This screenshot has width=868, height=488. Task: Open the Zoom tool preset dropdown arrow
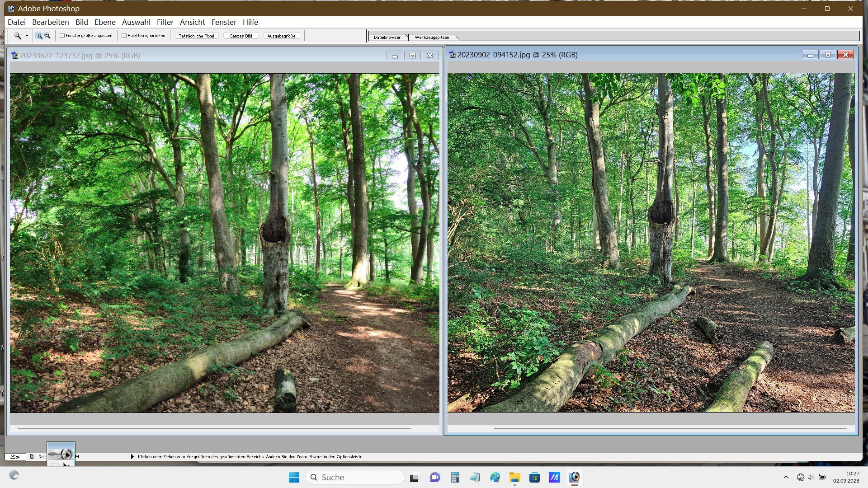(27, 36)
